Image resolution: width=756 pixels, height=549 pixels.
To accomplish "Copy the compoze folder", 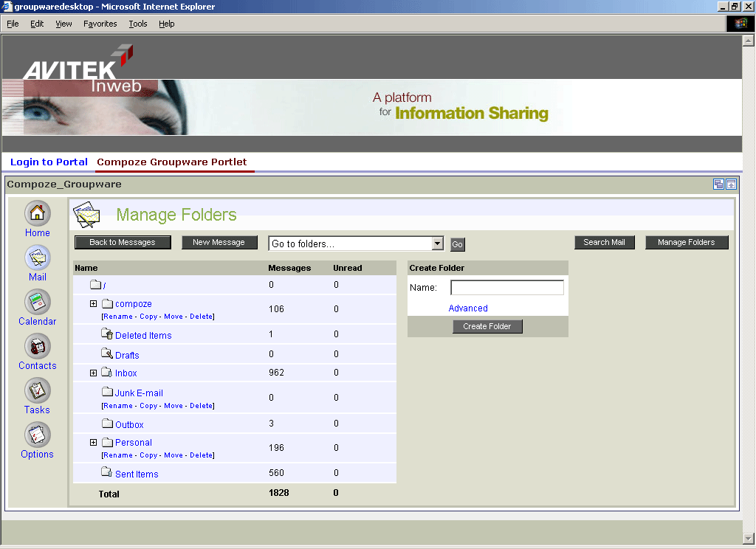I will (148, 317).
